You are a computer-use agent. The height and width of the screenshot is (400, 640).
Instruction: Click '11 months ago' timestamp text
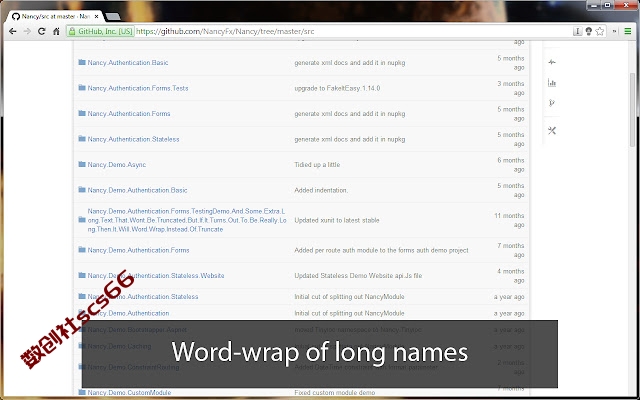509,220
